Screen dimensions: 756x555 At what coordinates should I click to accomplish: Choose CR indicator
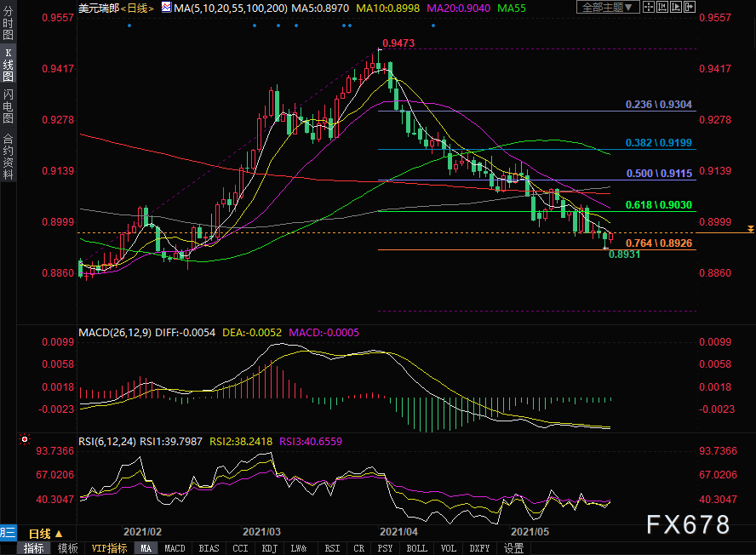[358, 548]
